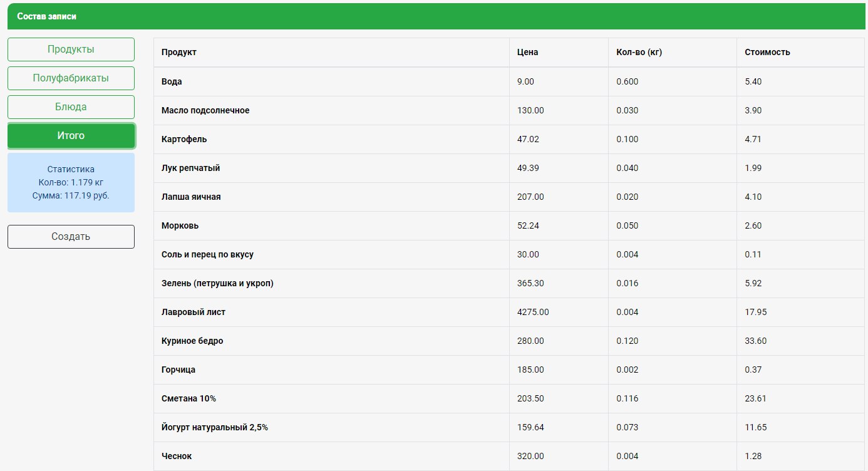The height and width of the screenshot is (471, 868).
Task: Click the Состав записи header bar
Action: point(436,16)
